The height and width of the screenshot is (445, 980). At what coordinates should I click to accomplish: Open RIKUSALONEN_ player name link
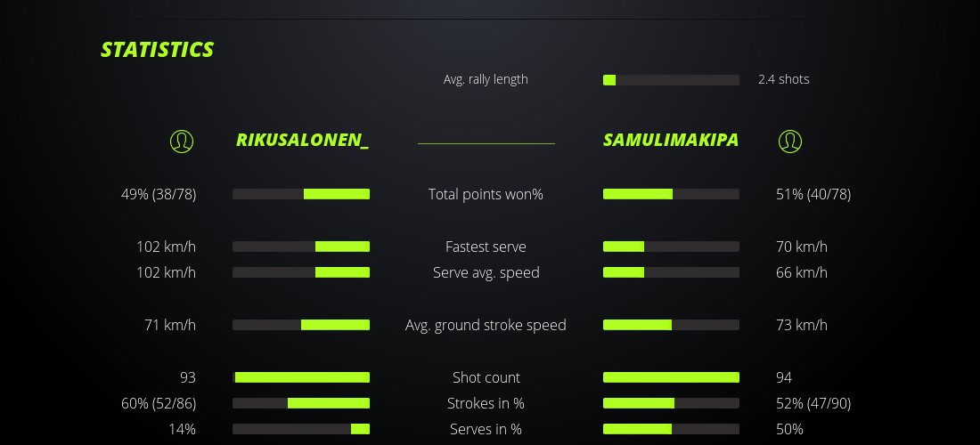click(302, 140)
